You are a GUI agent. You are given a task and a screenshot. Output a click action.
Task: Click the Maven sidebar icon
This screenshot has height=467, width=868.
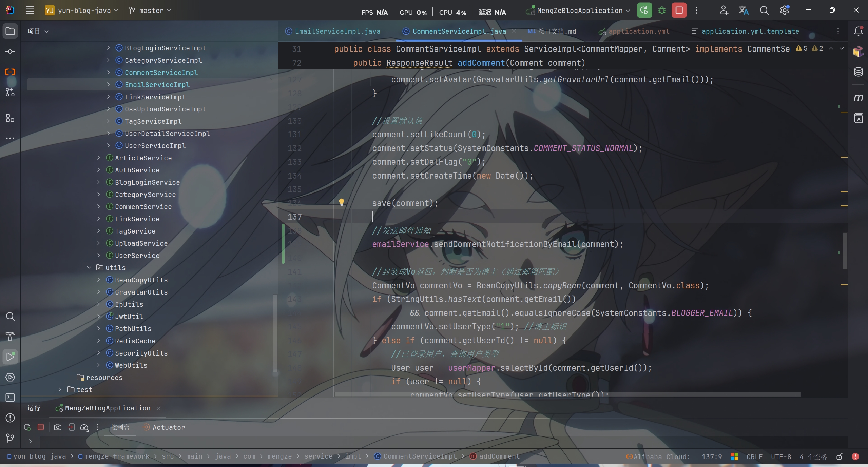click(858, 98)
